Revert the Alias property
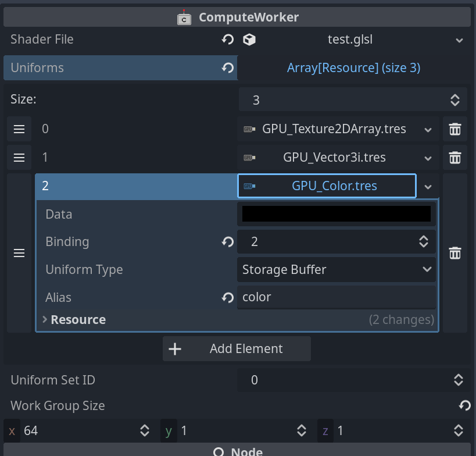 click(x=228, y=297)
